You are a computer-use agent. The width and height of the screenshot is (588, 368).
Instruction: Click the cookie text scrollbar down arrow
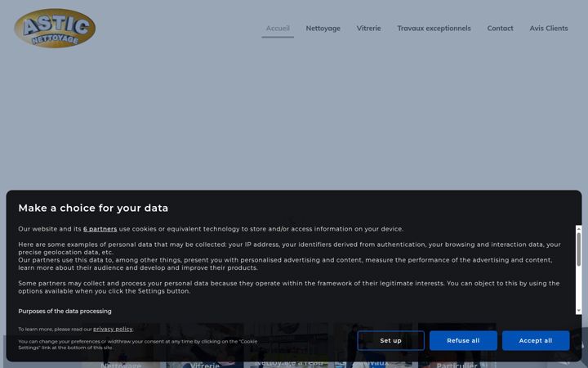[579, 311]
